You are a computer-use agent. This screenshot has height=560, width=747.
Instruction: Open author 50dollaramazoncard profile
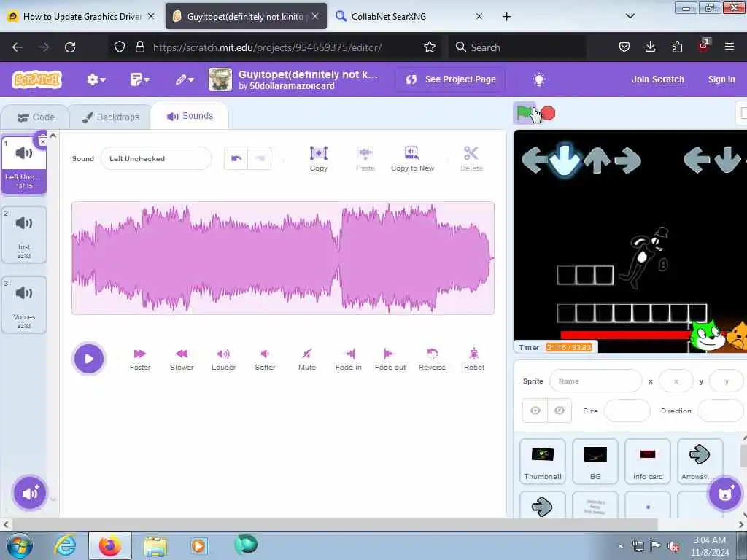(292, 86)
